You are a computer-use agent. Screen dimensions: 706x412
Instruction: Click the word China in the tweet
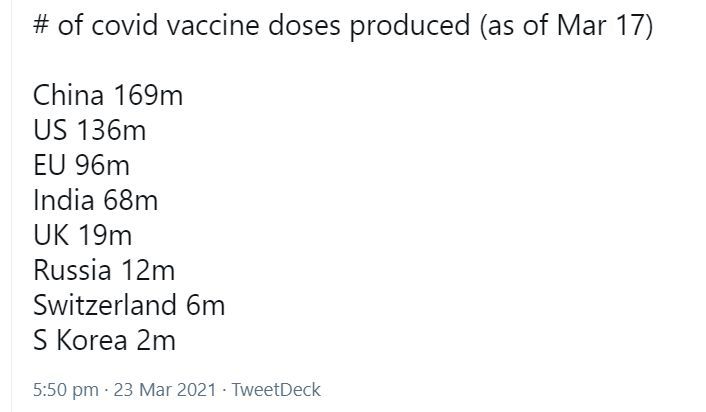68,96
